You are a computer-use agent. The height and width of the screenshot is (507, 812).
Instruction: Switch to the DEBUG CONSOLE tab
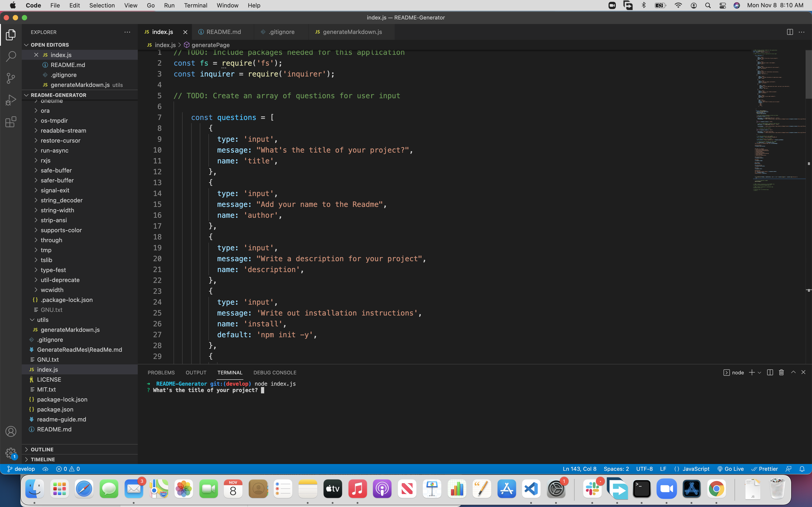[x=275, y=372]
